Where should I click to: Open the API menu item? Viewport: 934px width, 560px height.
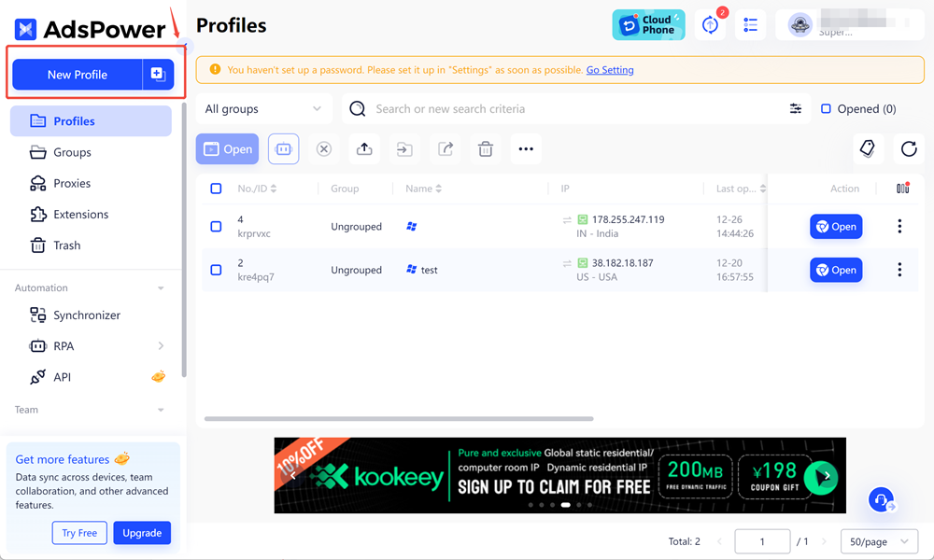coord(62,377)
